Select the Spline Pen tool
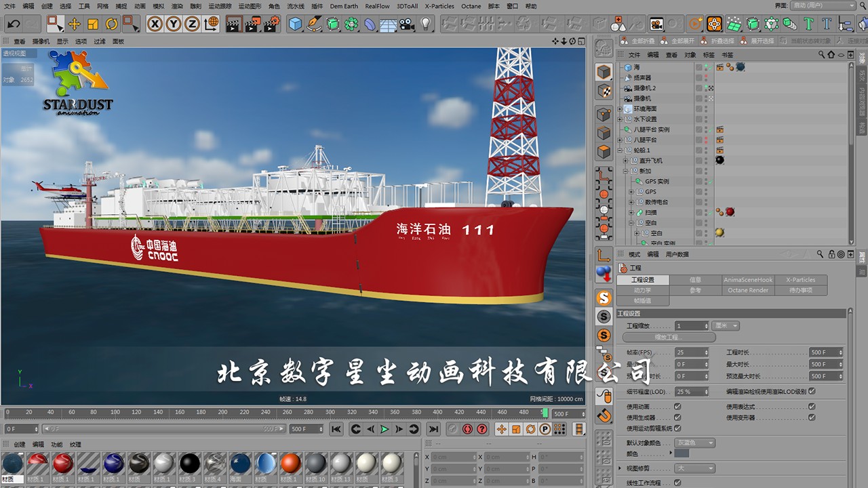 click(314, 24)
